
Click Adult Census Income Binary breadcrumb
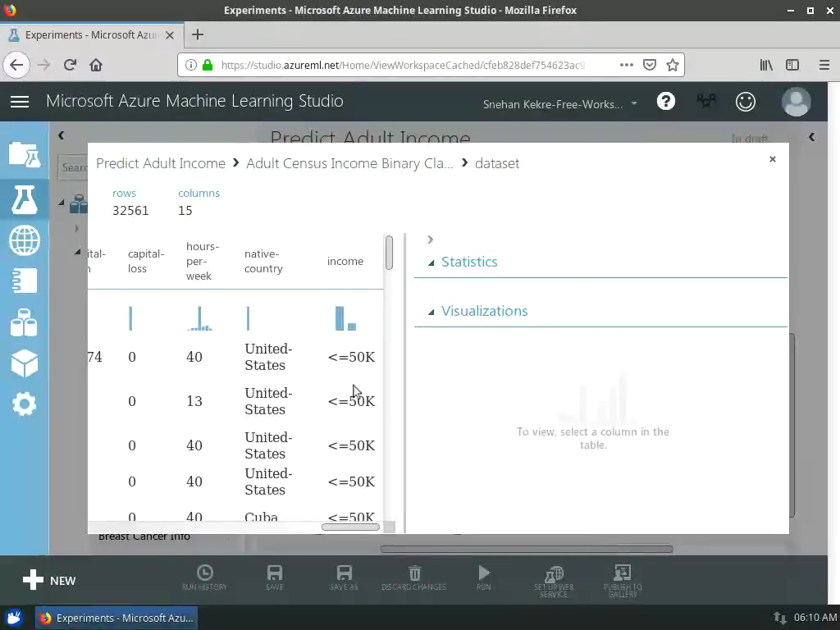click(x=349, y=163)
